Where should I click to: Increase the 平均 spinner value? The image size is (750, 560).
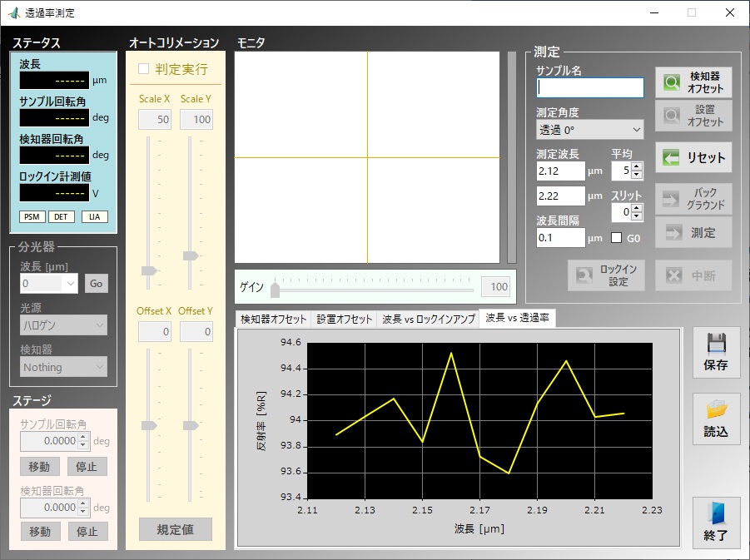click(636, 166)
